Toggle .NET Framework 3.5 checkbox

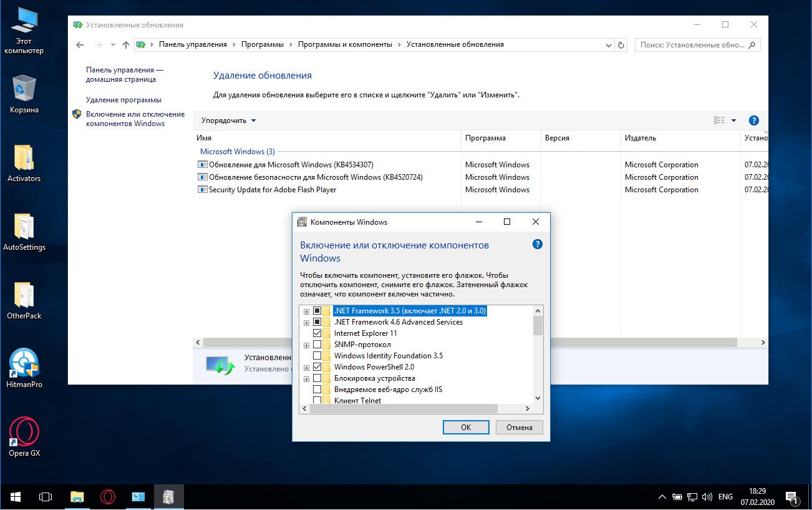click(317, 311)
